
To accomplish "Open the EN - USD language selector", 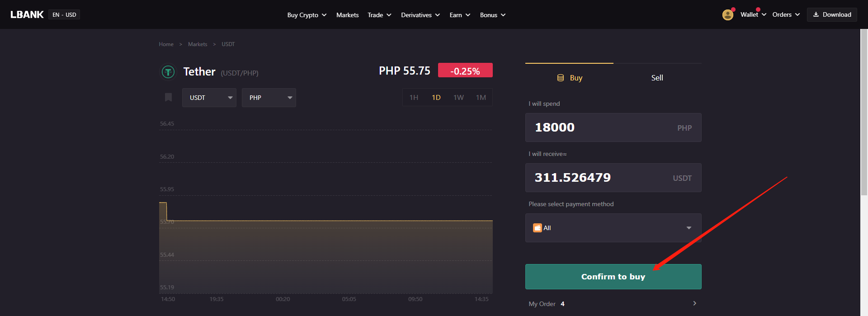I will [64, 14].
